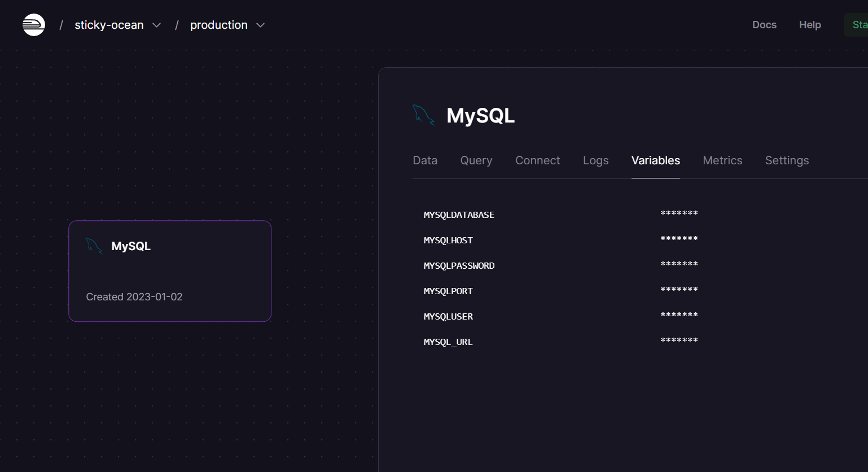Click the partially visible green button at top right
Image resolution: width=868 pixels, height=472 pixels.
click(x=856, y=25)
